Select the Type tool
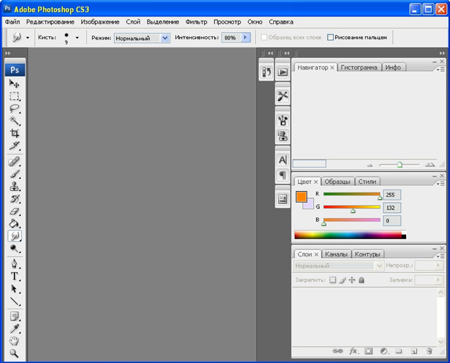The height and width of the screenshot is (363, 450). [14, 276]
